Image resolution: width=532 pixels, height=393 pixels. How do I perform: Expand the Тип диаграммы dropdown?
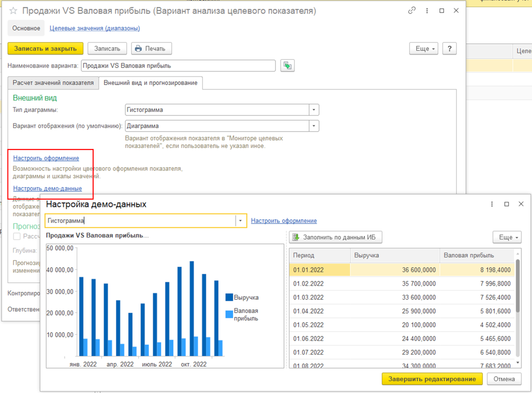coord(314,110)
